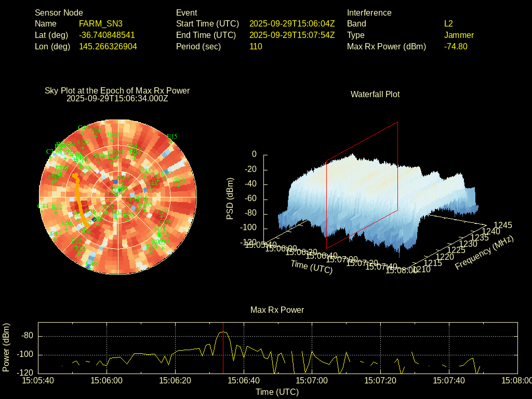532x399 pixels.
Task: Click the 15:06:20 tick on the power chart
Action: tap(175, 380)
